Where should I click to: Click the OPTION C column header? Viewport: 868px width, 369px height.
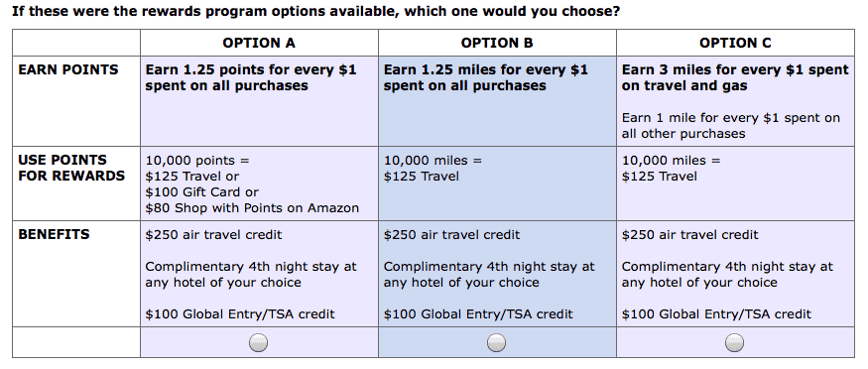735,44
